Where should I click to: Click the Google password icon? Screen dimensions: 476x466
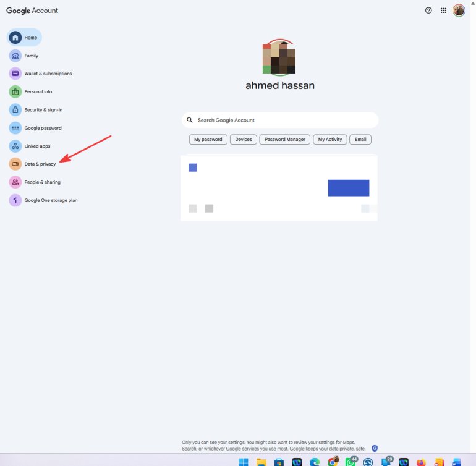click(x=15, y=128)
